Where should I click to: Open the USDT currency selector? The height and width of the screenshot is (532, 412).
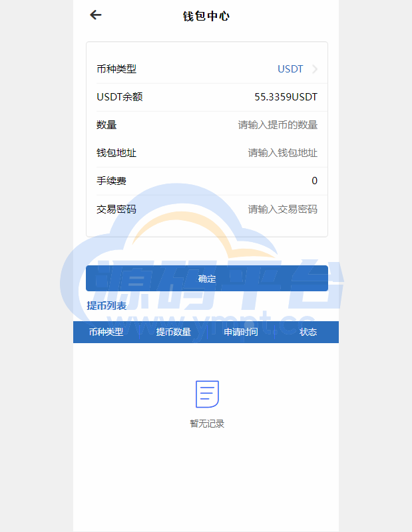click(290, 69)
